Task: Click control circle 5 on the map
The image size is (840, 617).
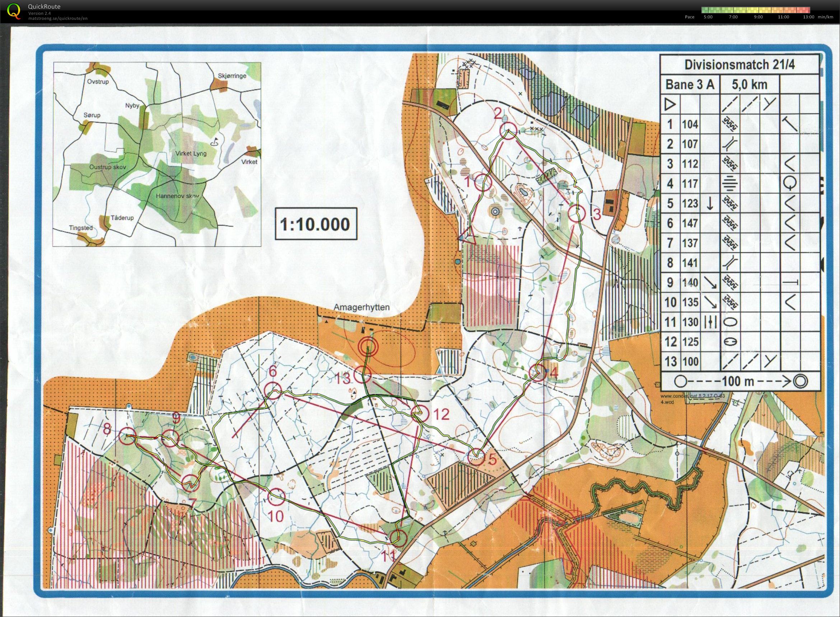Action: 476,457
